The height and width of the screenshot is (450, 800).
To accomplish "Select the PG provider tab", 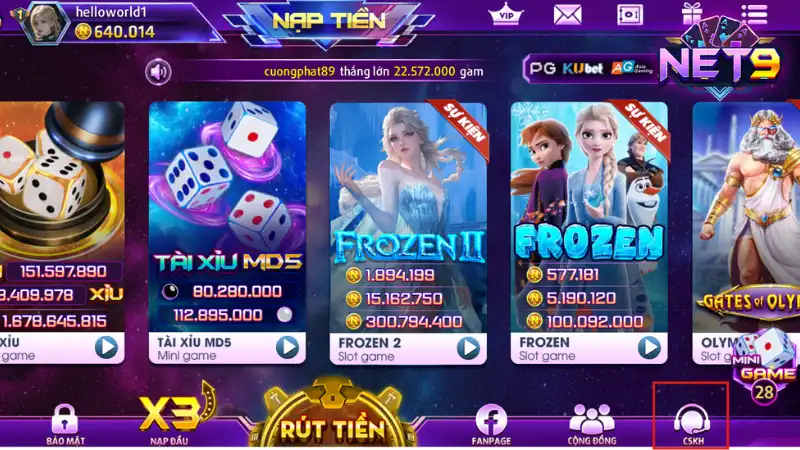I will (542, 68).
